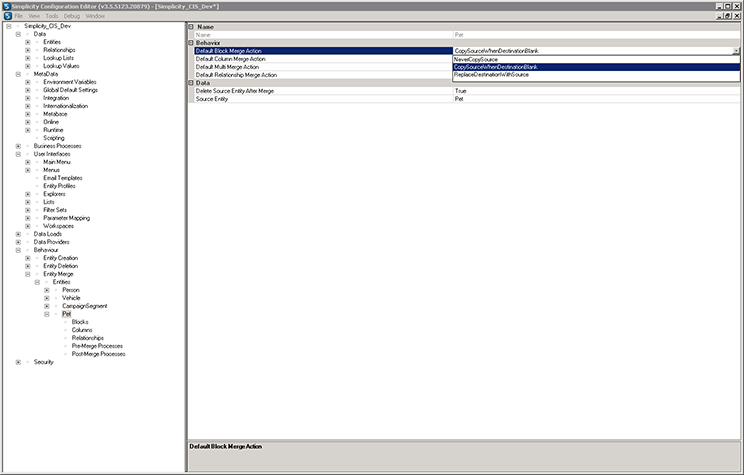Click the Simplicity app icon in menu bar
The width and height of the screenshot is (744, 475).
coord(8,16)
